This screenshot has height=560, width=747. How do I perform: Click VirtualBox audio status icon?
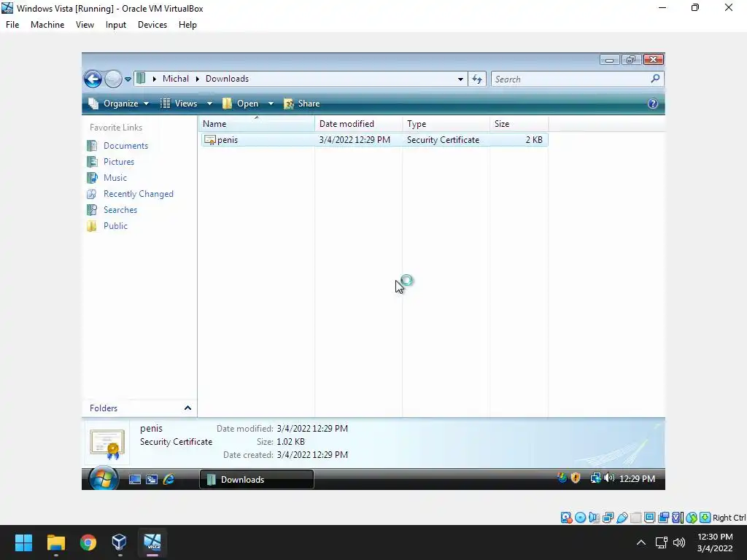(x=594, y=518)
